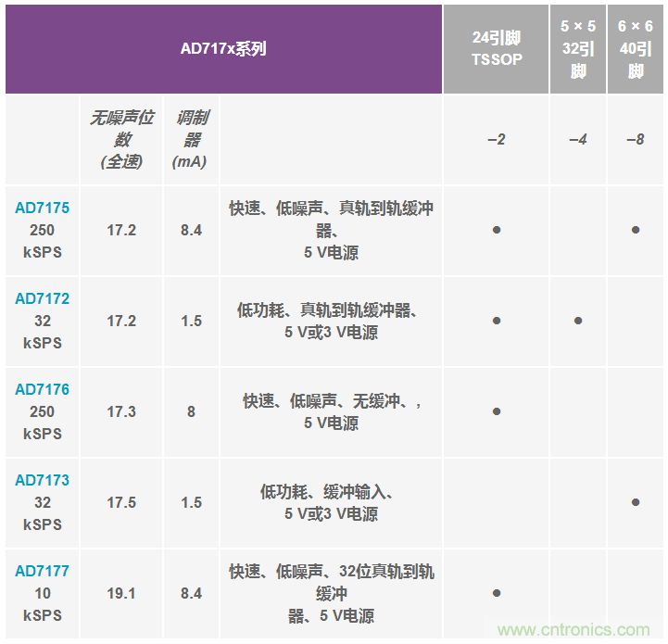Select the AD7176 description text 快速、低噪声、无缓冲

331,401
